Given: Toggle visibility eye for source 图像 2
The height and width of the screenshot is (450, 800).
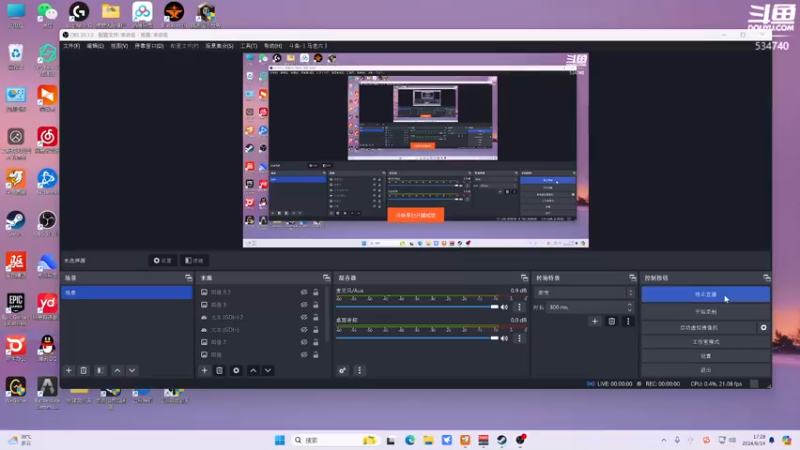Looking at the screenshot, I should (x=304, y=342).
